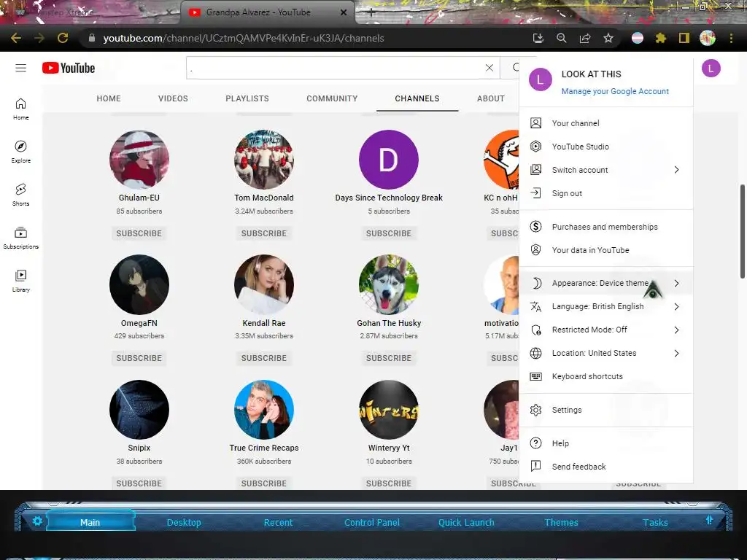Subscribe to True Crime Recaps
The height and width of the screenshot is (560, 747).
264,483
